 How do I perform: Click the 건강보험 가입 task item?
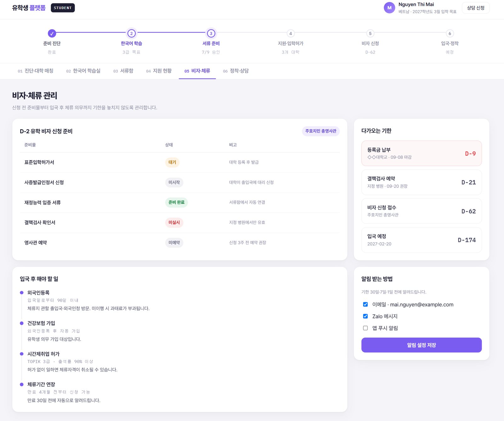41,323
